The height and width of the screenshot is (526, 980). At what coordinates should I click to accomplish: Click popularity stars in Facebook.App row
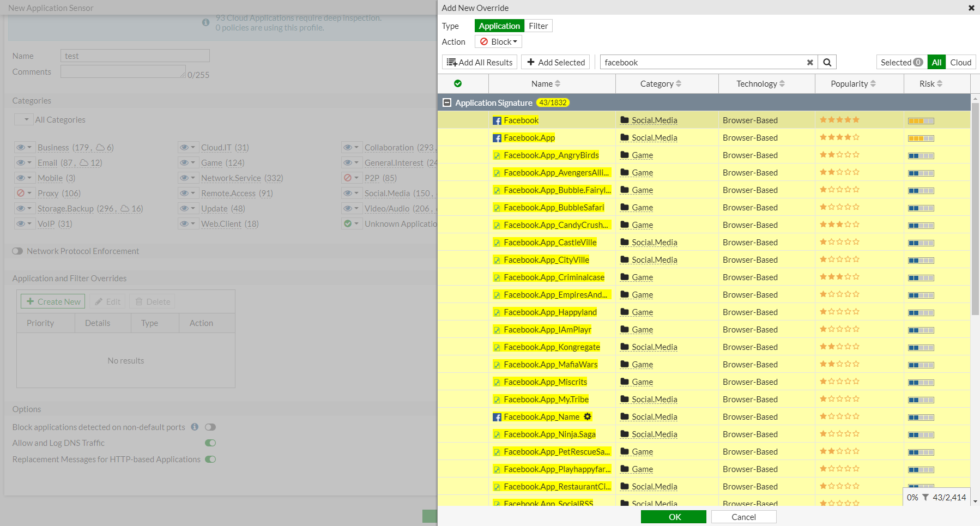coord(839,137)
